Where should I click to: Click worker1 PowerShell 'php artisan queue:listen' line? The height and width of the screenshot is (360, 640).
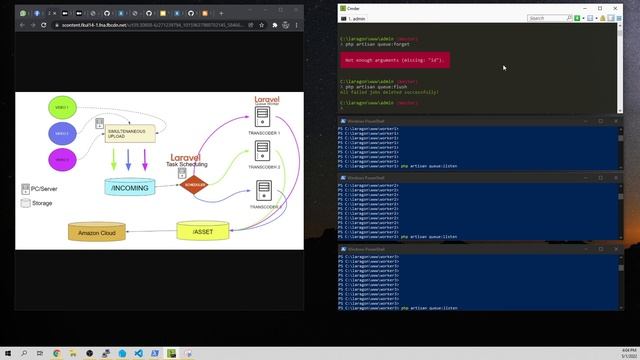coord(429,166)
